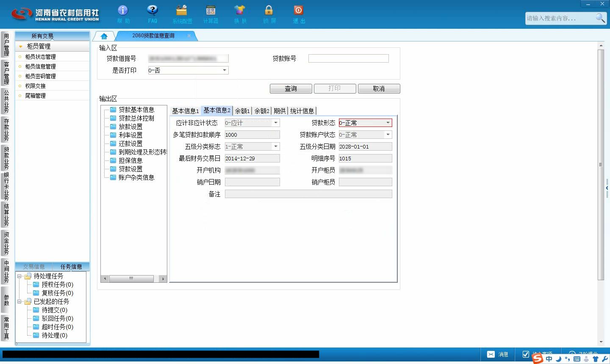Open the shirt skin icon in IME bar
The width and height of the screenshot is (610, 364).
point(596,359)
